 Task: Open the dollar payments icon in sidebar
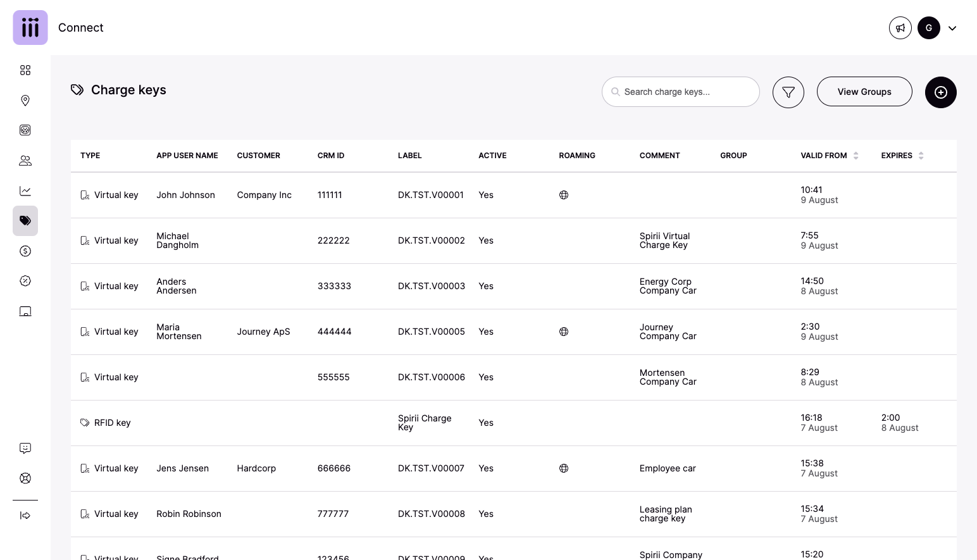coord(25,251)
